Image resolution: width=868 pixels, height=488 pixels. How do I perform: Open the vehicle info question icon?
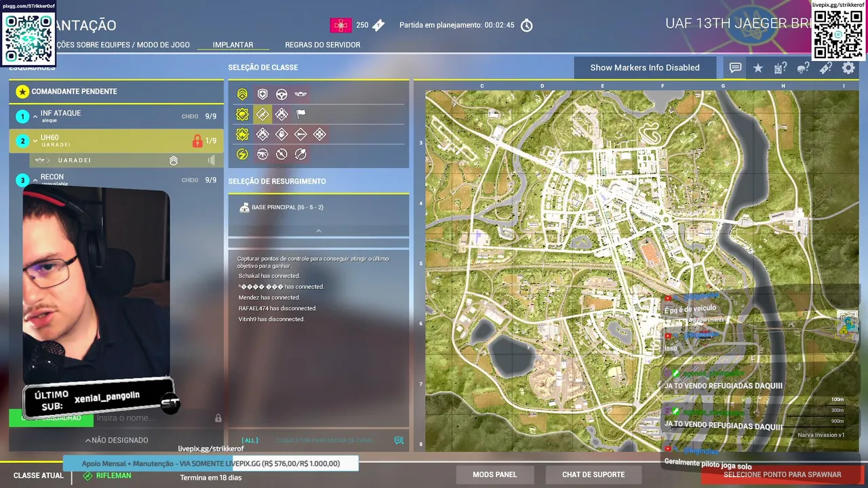point(781,68)
